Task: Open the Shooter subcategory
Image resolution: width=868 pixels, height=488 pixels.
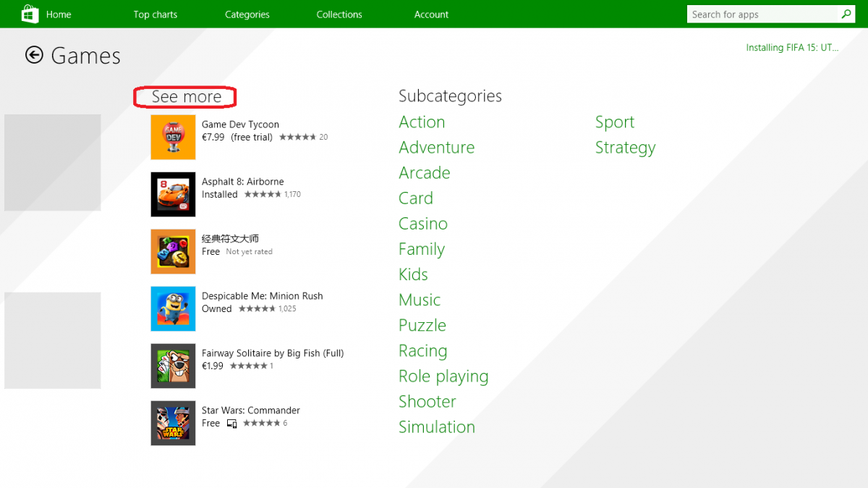Action: point(427,401)
